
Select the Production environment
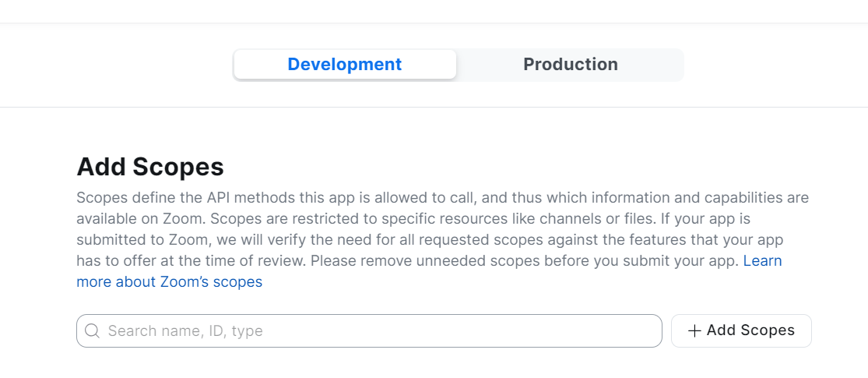click(570, 65)
